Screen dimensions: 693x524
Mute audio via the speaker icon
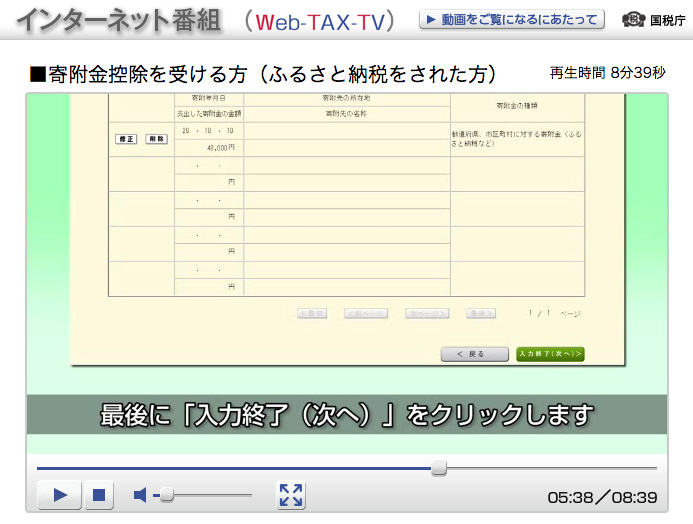tap(140, 495)
